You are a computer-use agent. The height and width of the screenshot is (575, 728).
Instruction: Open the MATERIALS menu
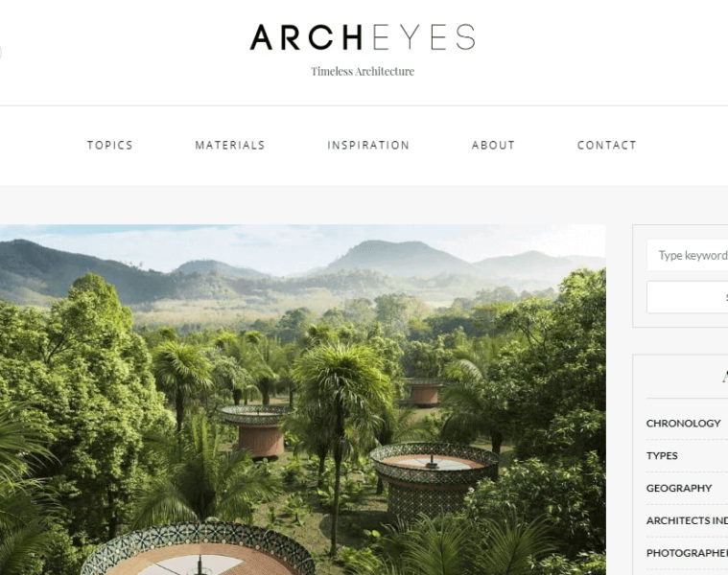(x=230, y=145)
